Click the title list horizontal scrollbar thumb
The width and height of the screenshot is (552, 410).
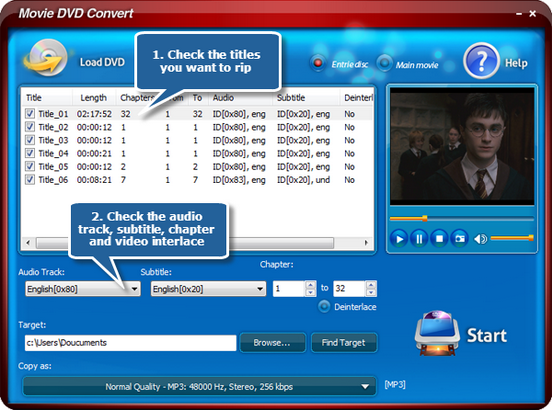185,242
